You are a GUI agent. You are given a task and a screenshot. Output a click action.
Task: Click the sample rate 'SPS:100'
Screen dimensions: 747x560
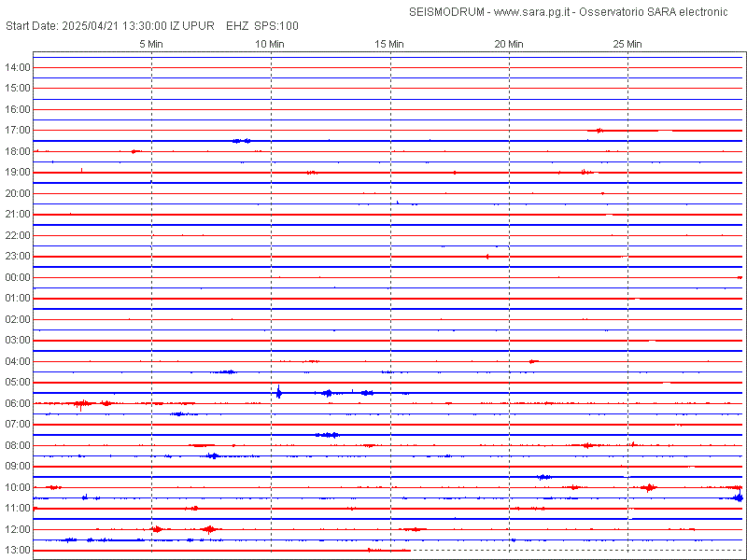click(276, 26)
